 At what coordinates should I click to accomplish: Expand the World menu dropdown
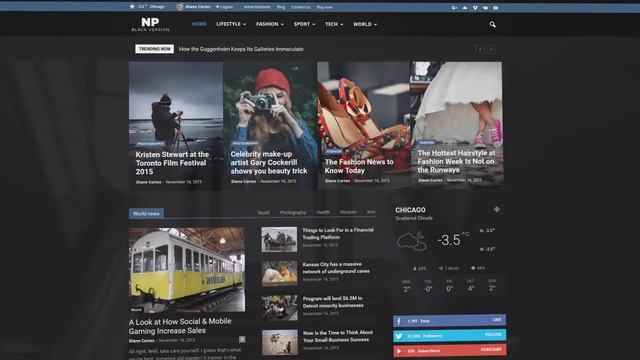[365, 24]
